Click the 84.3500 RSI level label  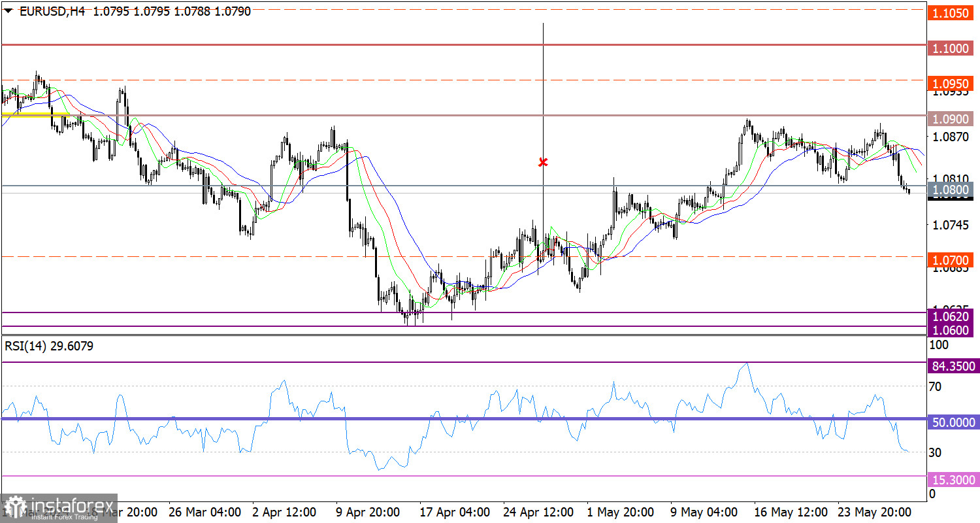[954, 366]
